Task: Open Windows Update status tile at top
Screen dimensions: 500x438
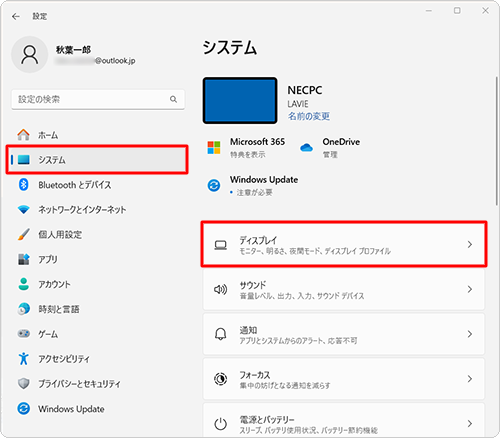Action: pyautogui.click(x=253, y=185)
